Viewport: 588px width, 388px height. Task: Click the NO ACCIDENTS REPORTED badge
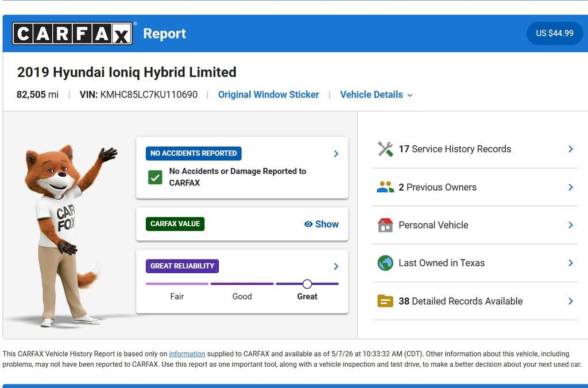tap(194, 153)
